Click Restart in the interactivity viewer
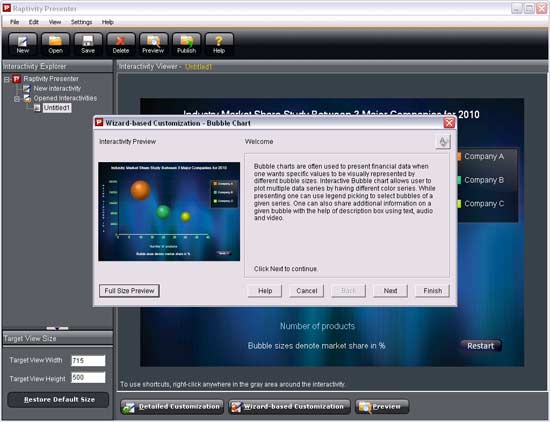This screenshot has width=550, height=422. click(x=480, y=346)
